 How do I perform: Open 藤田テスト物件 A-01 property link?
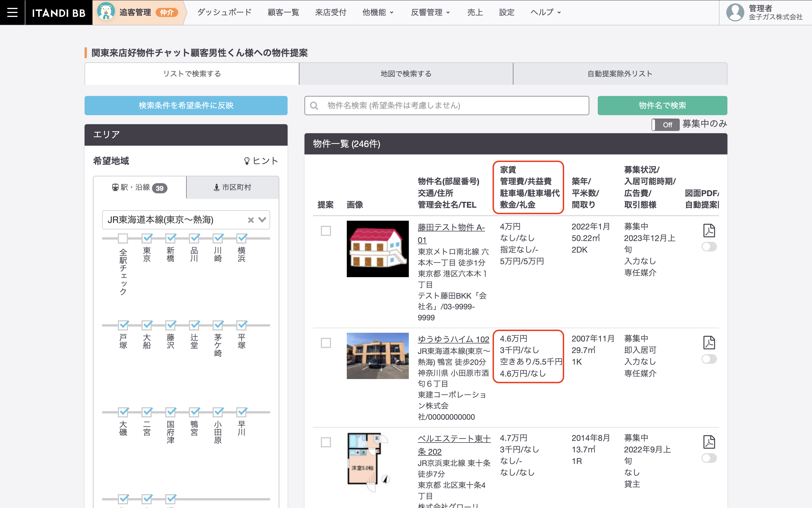click(x=451, y=233)
